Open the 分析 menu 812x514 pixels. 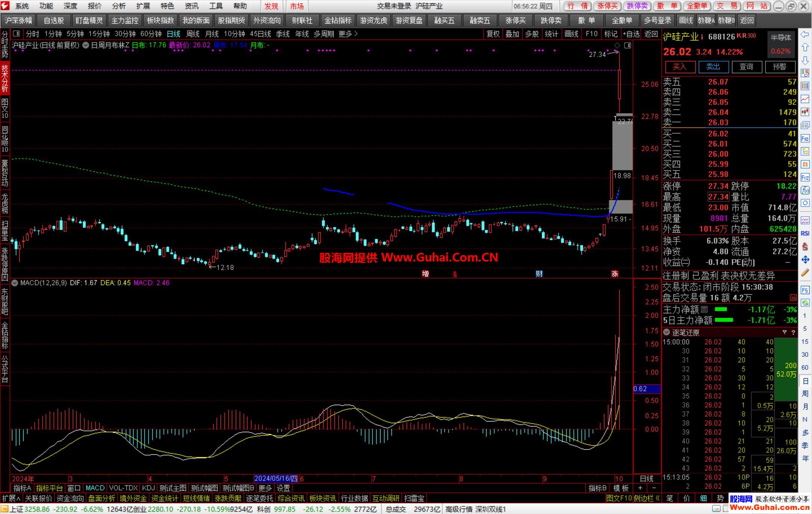pyautogui.click(x=119, y=6)
